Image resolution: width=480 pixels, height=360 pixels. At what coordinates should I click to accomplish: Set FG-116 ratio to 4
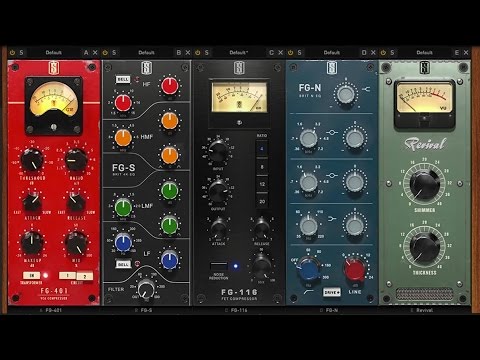coord(262,149)
